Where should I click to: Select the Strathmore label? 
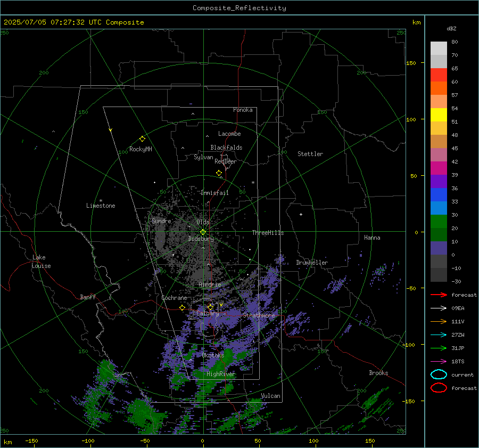pyautogui.click(x=259, y=315)
